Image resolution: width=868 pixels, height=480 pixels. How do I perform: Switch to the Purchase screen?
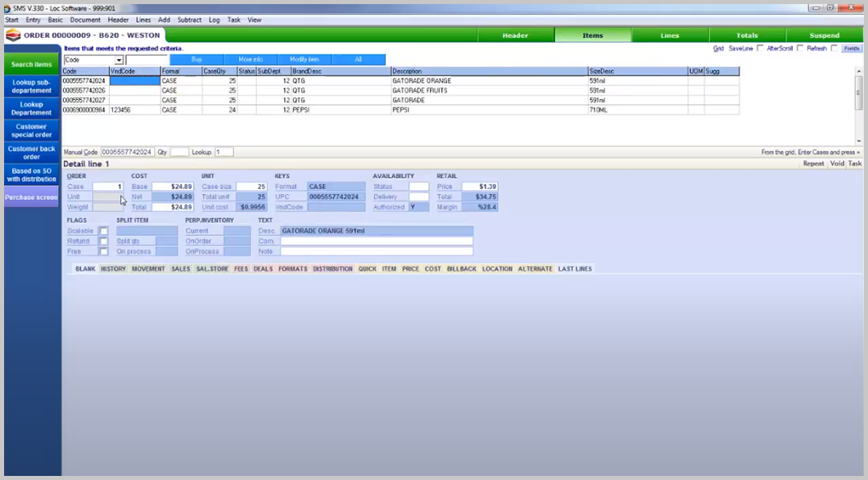pyautogui.click(x=30, y=195)
